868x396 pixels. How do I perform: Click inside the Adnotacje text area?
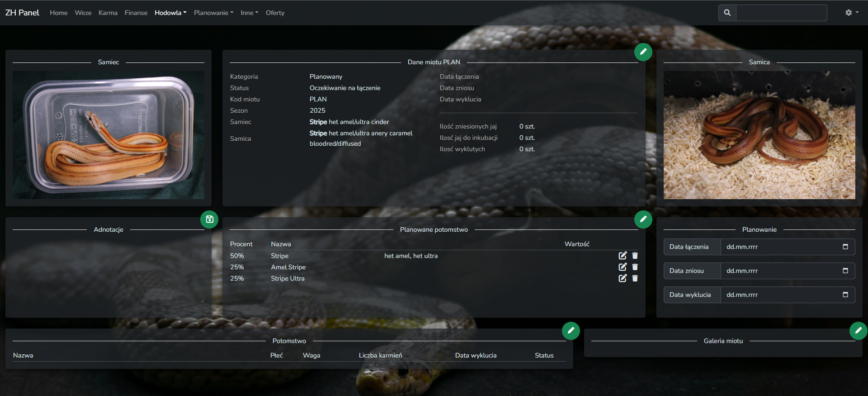click(x=108, y=271)
